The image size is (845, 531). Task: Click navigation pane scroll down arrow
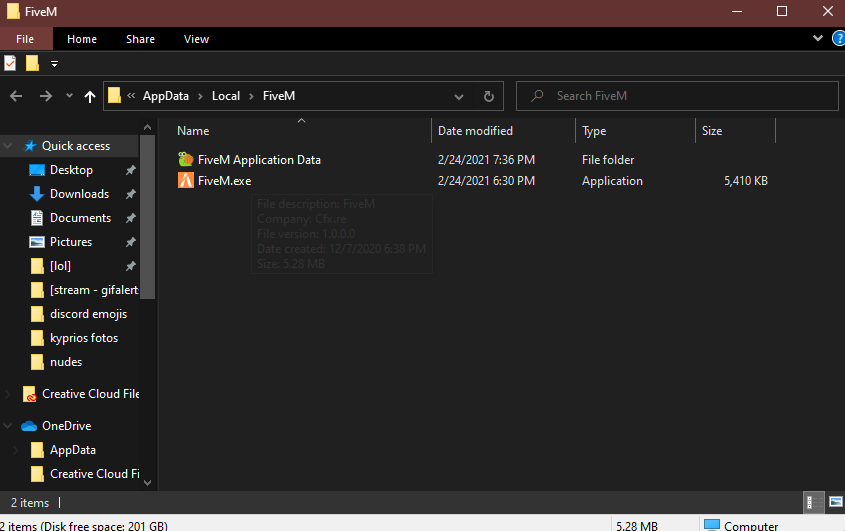[147, 483]
